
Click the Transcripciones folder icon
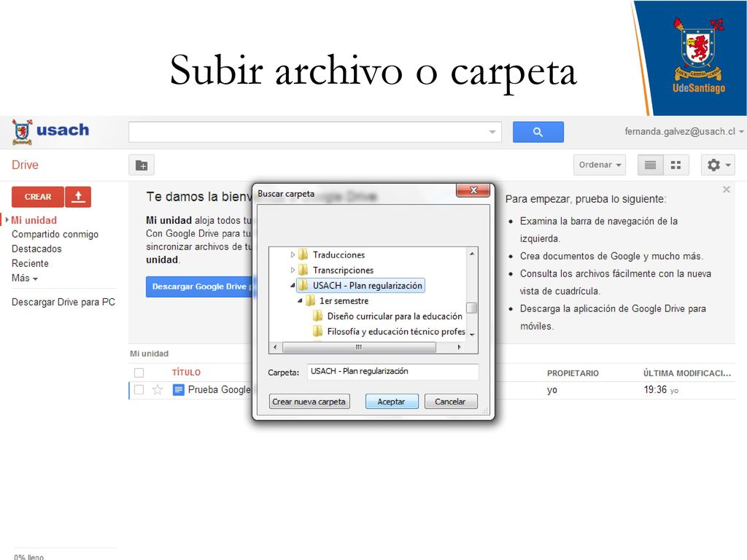pos(303,270)
